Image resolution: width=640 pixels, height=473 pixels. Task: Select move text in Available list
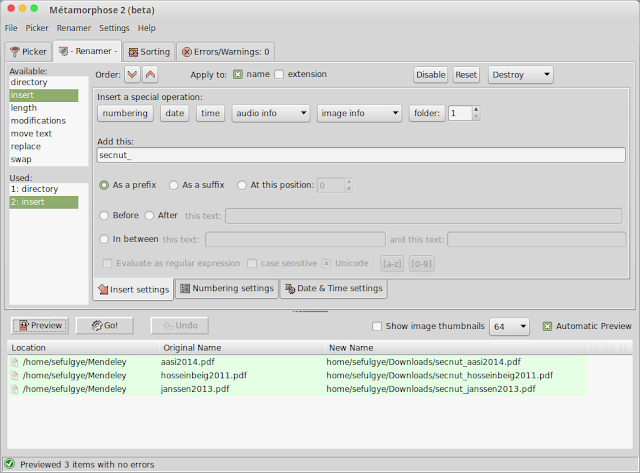pos(44,133)
